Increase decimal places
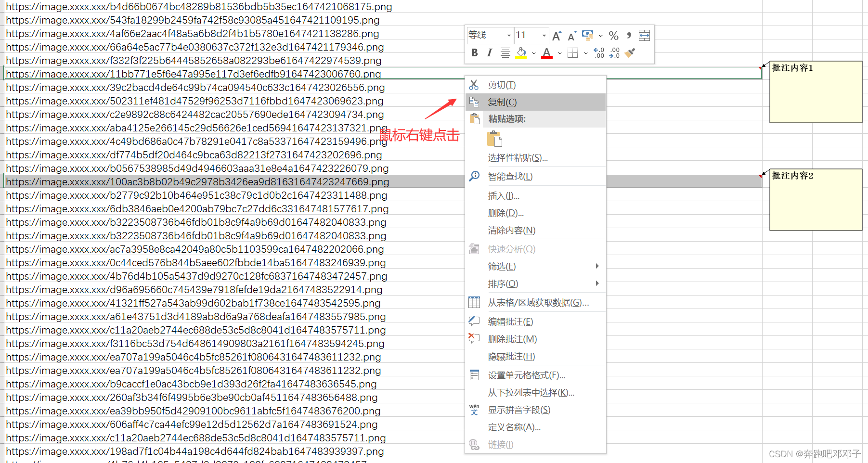This screenshot has height=463, width=868. pos(599,52)
